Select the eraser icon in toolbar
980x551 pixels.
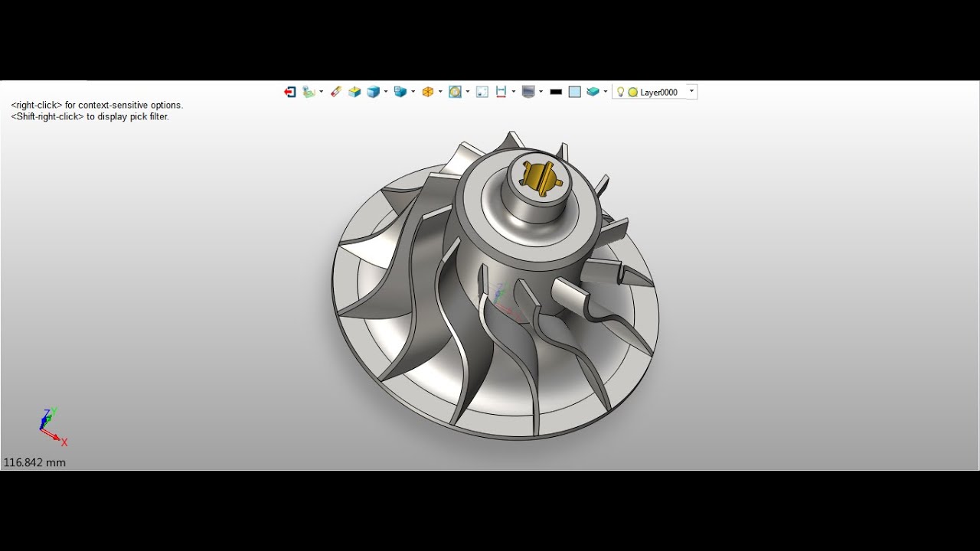(x=335, y=92)
